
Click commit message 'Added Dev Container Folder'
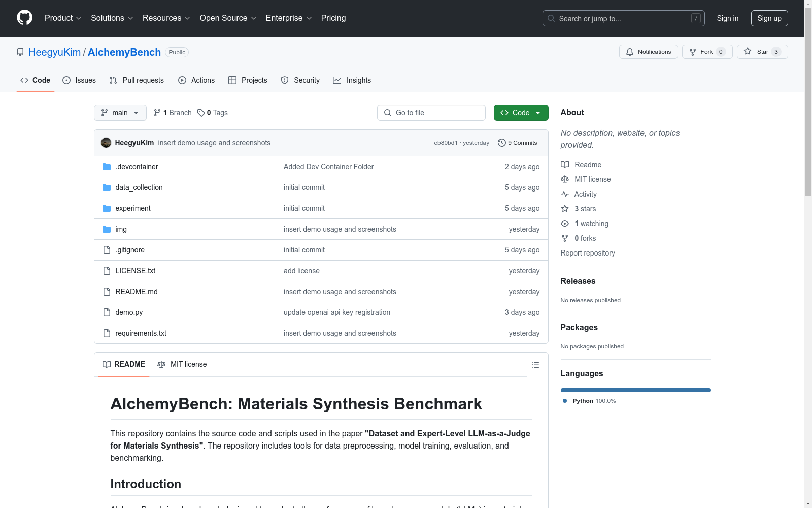[x=329, y=167]
